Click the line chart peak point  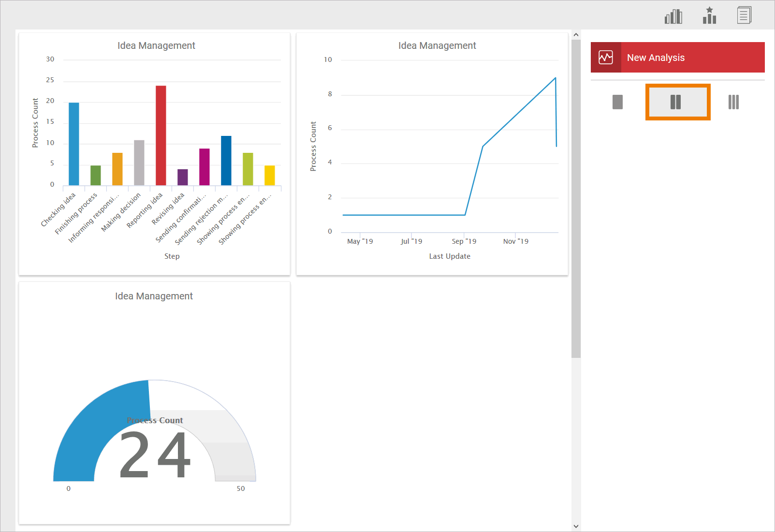point(556,78)
